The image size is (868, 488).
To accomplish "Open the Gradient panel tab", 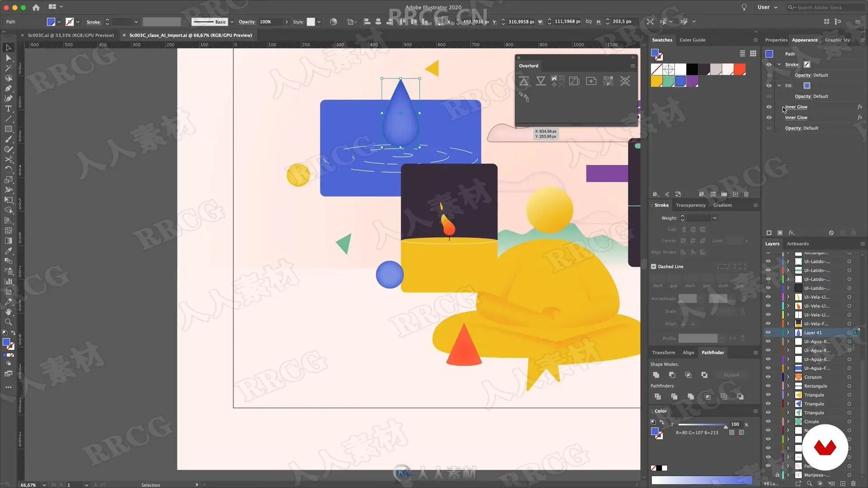I will 722,205.
